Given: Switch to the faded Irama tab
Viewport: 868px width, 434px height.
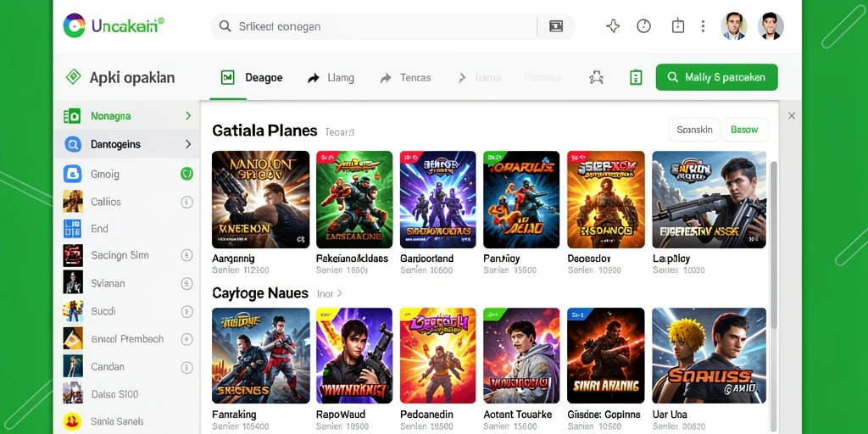Looking at the screenshot, I should coord(480,78).
